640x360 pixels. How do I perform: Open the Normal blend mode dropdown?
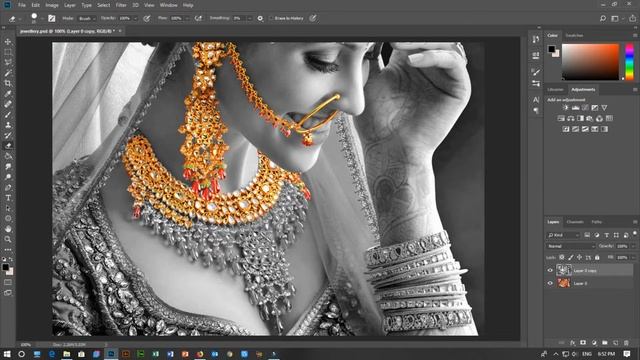tap(571, 246)
